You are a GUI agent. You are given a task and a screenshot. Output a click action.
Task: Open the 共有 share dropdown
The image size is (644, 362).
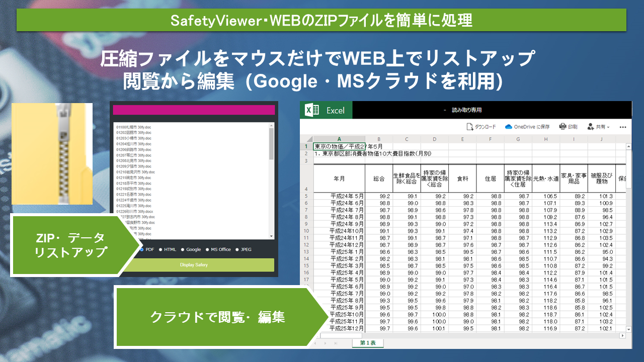click(598, 127)
